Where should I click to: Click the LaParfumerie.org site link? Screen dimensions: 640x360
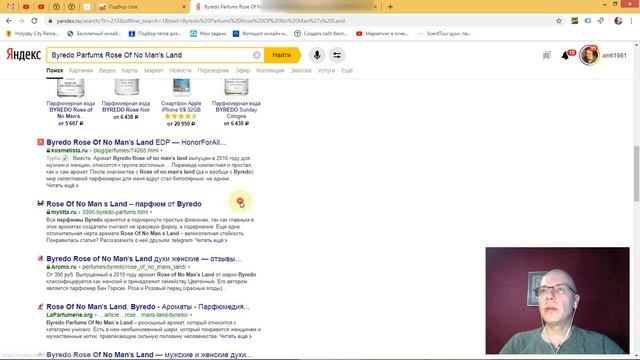point(70,315)
